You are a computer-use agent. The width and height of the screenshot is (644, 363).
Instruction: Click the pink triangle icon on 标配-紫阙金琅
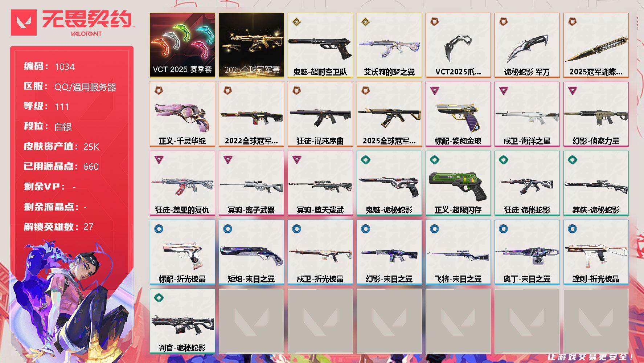(434, 90)
